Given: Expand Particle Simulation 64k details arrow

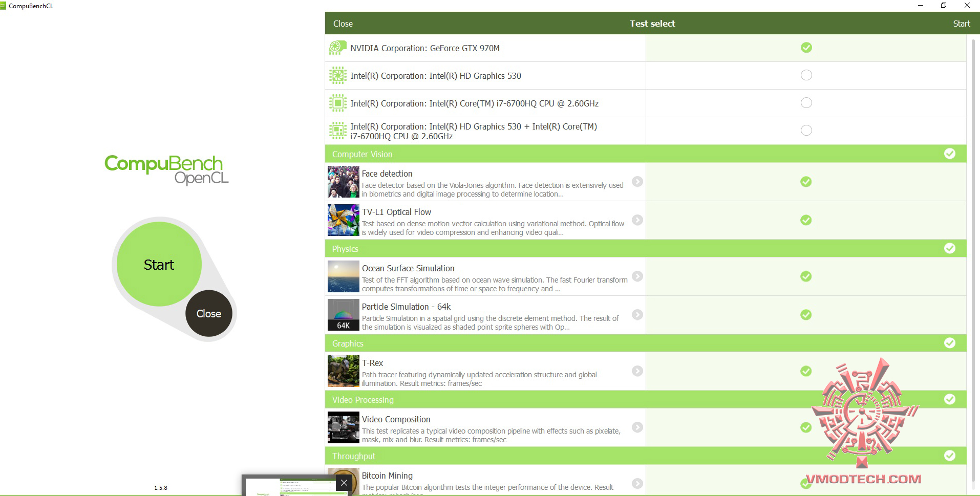Looking at the screenshot, I should (x=637, y=315).
